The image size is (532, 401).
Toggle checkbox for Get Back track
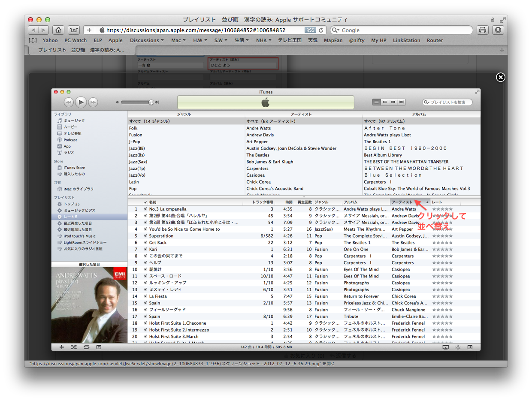tap(145, 243)
